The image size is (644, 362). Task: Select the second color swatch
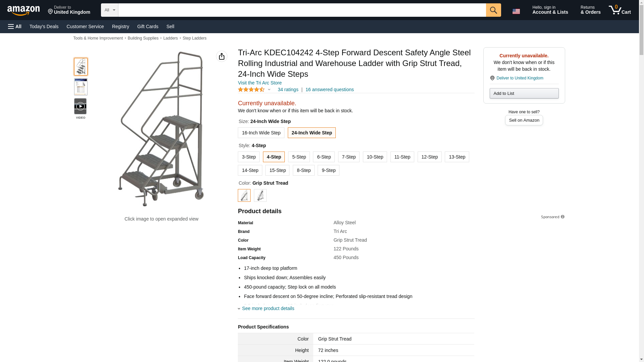click(x=260, y=195)
